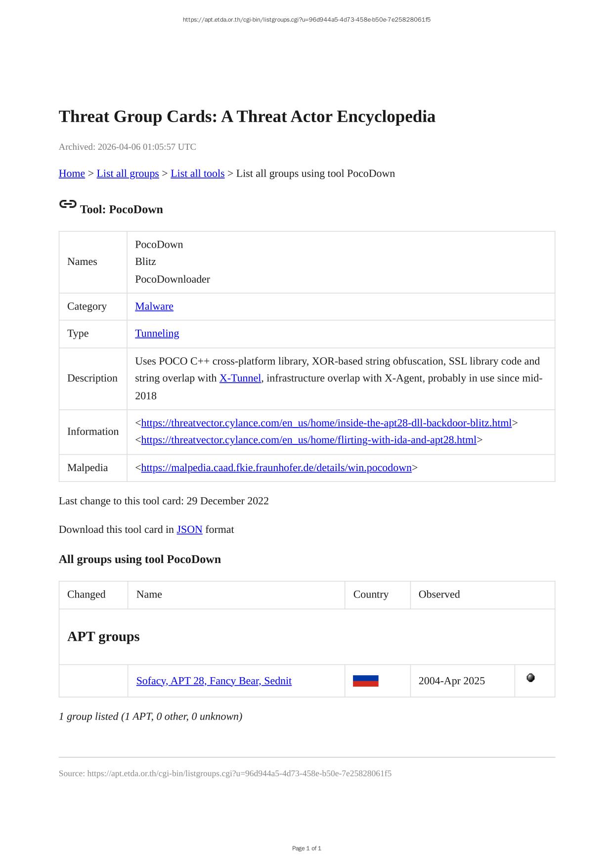Open the Tunneling type link

(157, 334)
